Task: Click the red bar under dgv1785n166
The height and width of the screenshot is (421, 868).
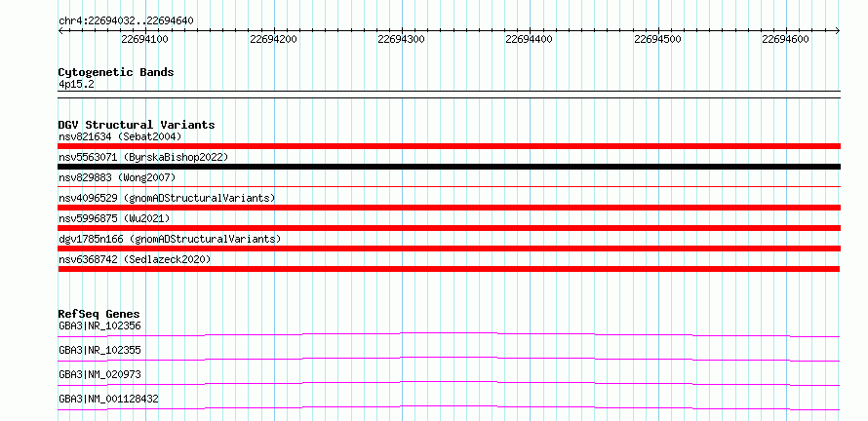Action: click(x=450, y=249)
